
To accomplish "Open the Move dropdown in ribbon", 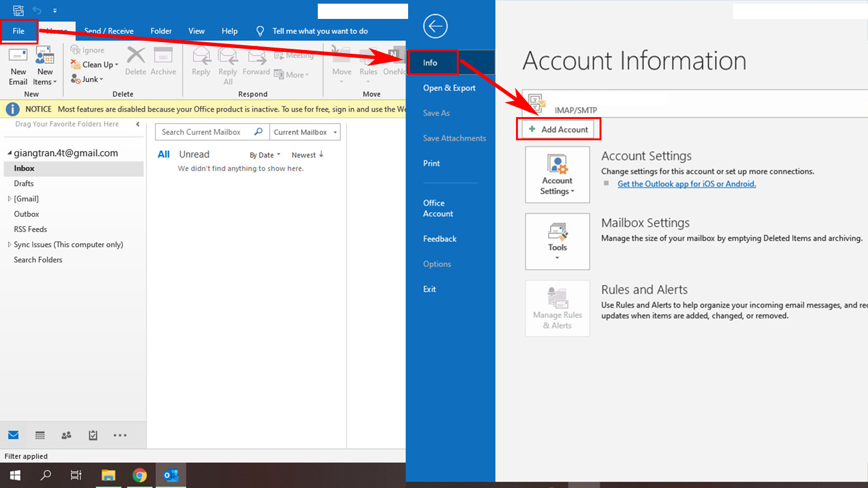I will pyautogui.click(x=342, y=65).
